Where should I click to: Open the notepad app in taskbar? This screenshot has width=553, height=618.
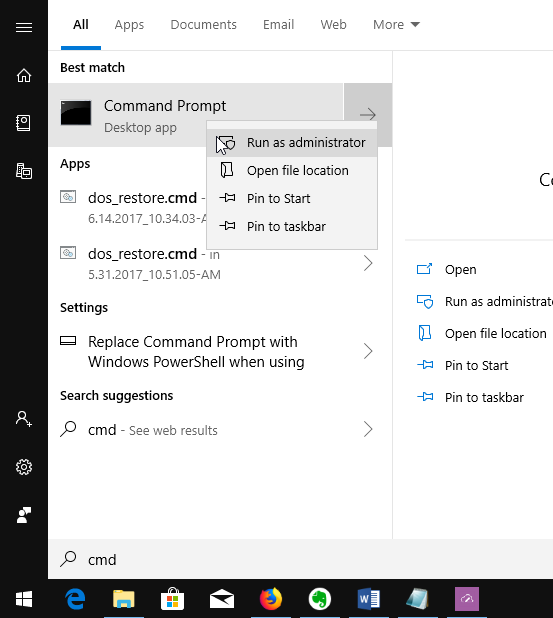[x=417, y=599]
